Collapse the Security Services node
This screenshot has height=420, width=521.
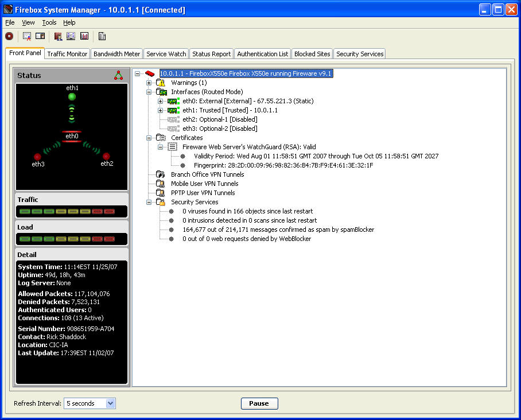(149, 202)
